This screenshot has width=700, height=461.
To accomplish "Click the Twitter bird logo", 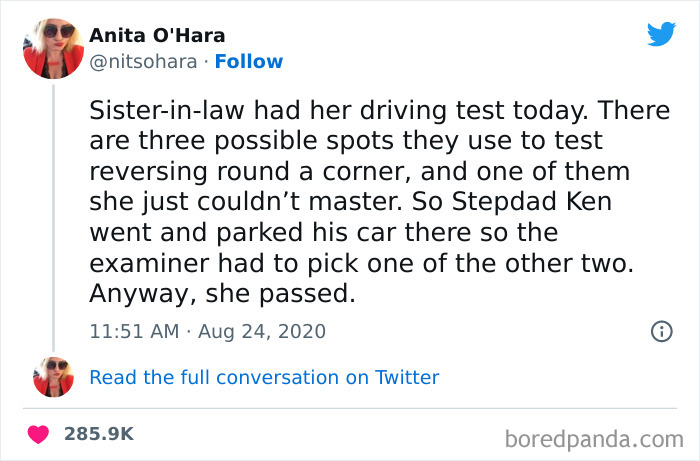I will (x=661, y=35).
